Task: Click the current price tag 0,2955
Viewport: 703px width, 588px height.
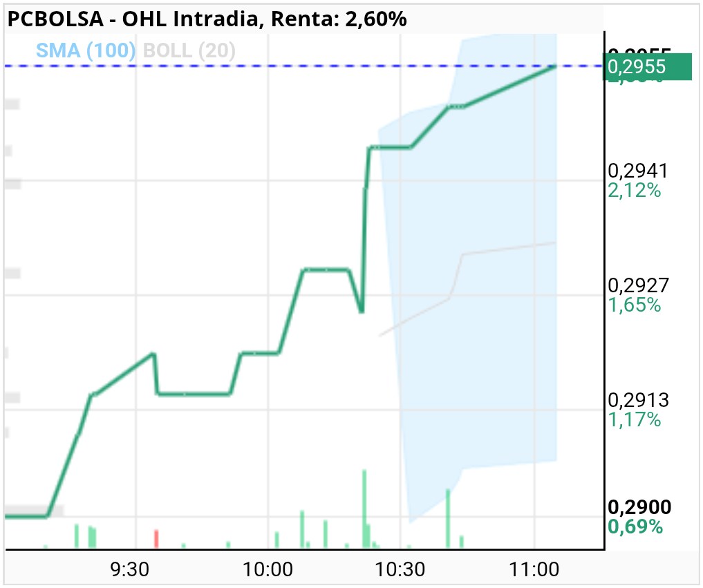Action: [647, 66]
